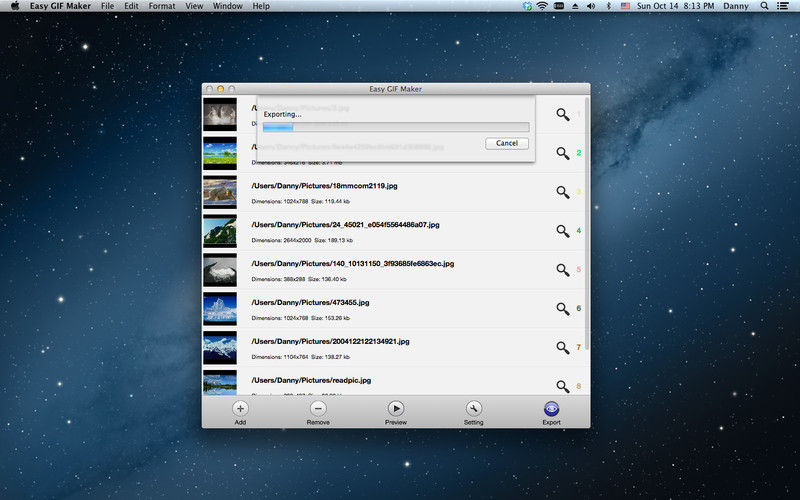Click path /Users/Danny/Pictures/18mmcom2119.jpg
Screen dimensions: 800x500
pos(324,186)
